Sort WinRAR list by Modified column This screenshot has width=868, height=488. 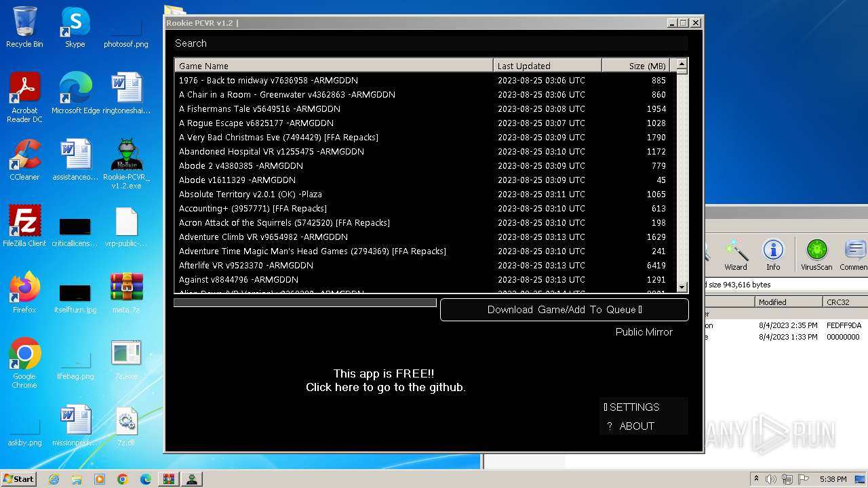[788, 302]
